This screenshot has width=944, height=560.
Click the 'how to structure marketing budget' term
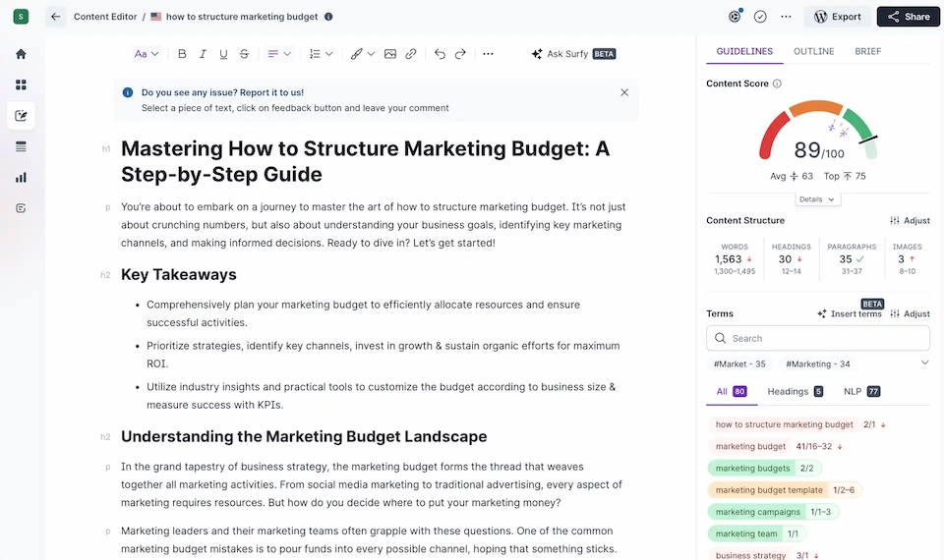click(x=784, y=424)
